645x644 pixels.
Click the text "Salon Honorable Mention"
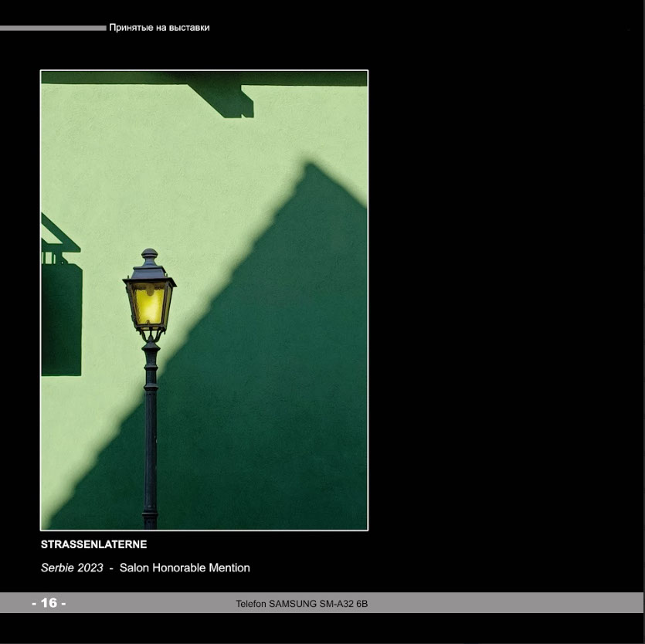coord(185,568)
